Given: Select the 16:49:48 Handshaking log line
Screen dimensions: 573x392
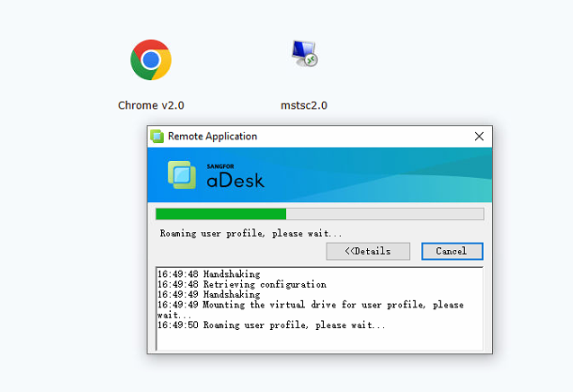Looking at the screenshot, I should point(209,274).
